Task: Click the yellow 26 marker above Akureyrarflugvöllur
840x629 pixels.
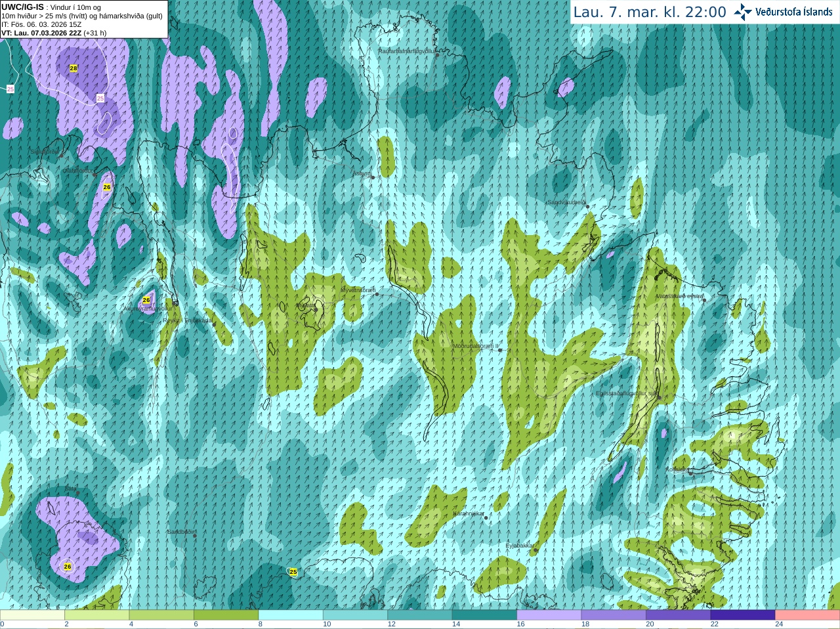Action: pos(146,300)
